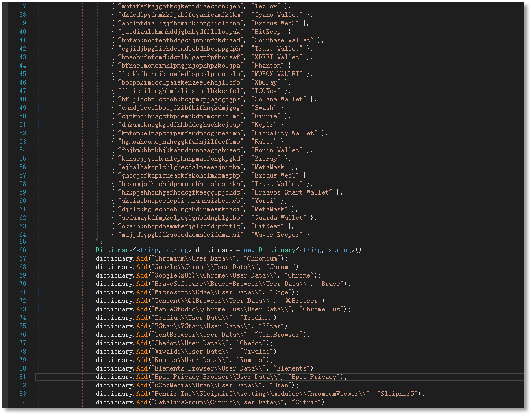
Task: Click the "QQBrowser" name string
Action: pyautogui.click(x=301, y=301)
